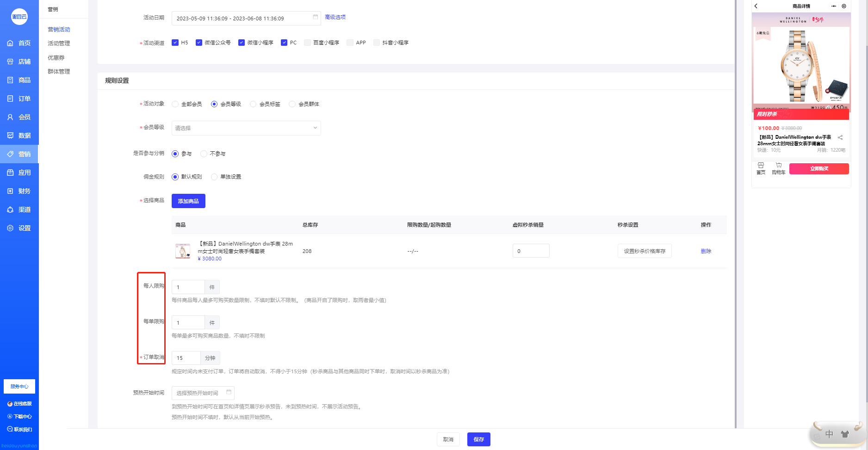
Task: Click 添加商品 add product button
Action: coord(188,201)
